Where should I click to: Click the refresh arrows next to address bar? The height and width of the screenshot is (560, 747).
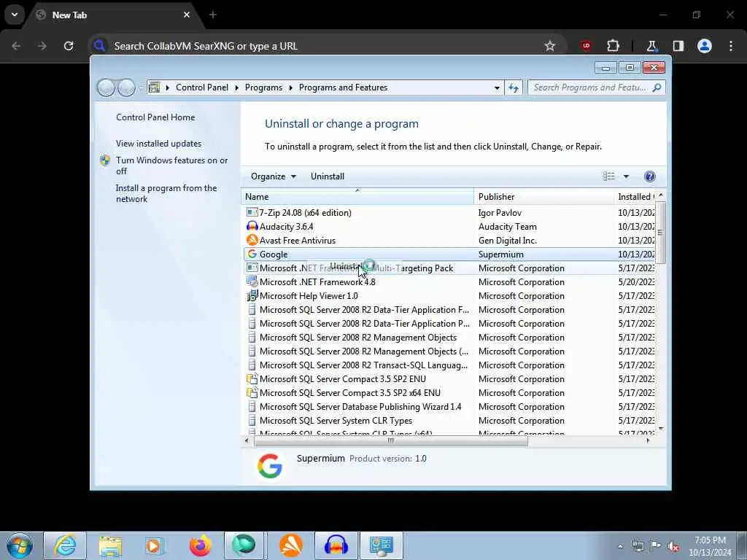(x=513, y=87)
